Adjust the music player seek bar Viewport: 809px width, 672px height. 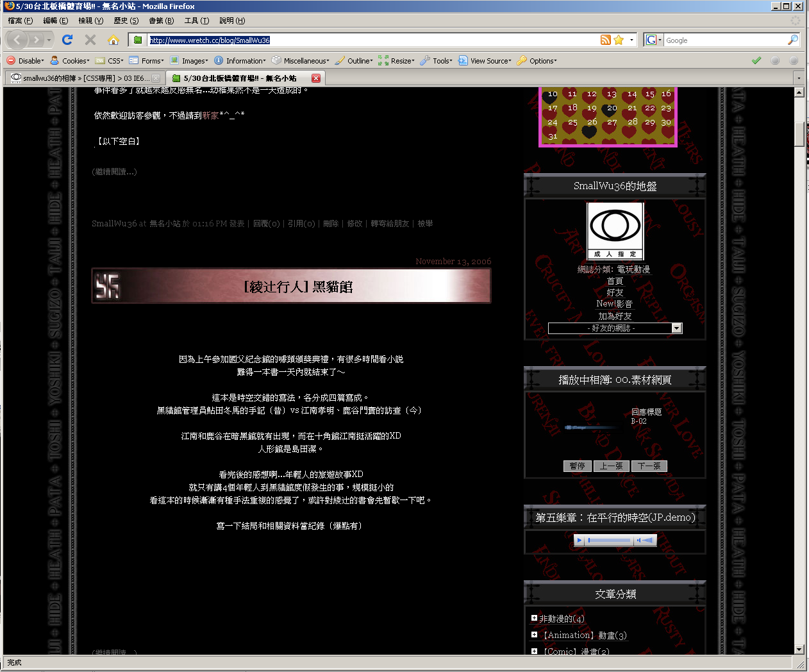tap(609, 541)
